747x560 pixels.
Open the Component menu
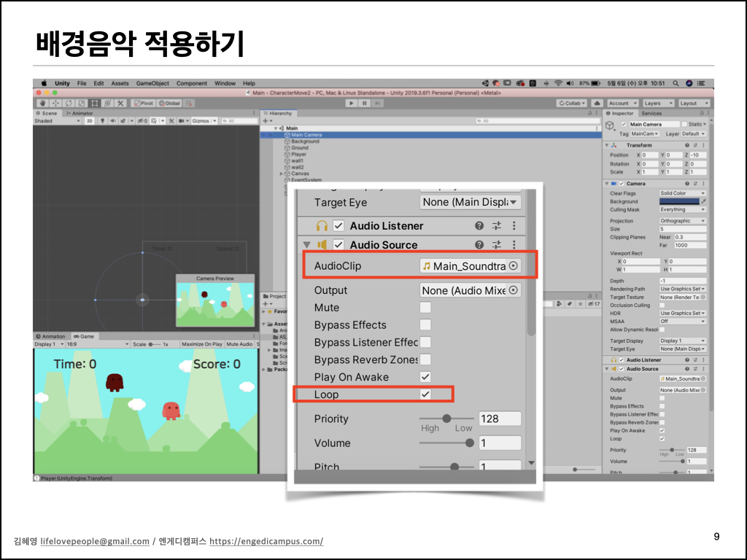tap(192, 83)
